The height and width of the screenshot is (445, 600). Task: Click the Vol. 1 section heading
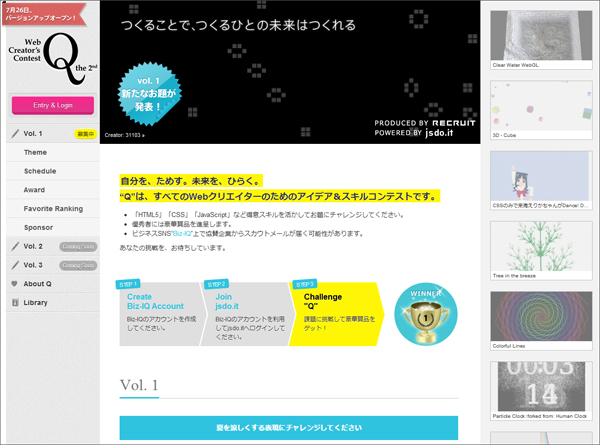139,385
